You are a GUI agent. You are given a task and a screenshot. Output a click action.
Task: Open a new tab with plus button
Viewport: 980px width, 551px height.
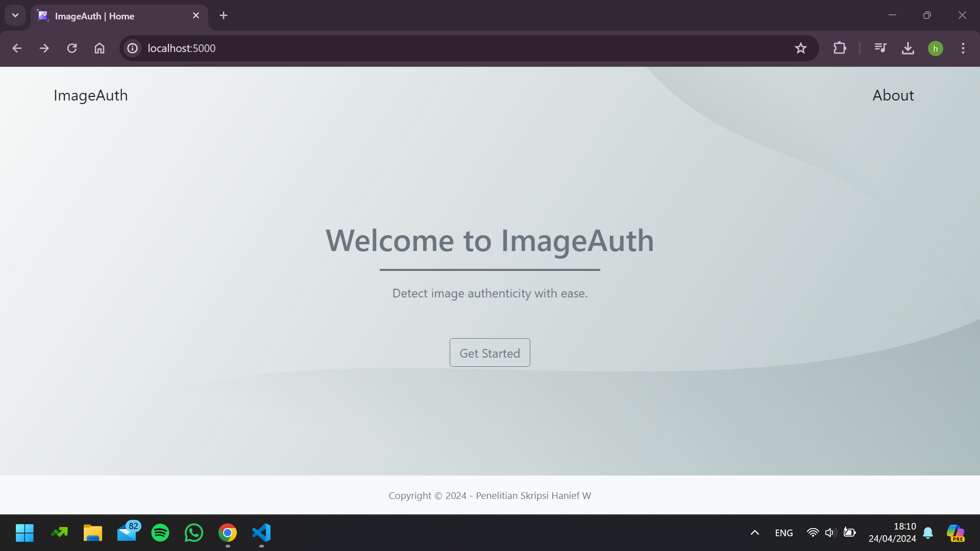[224, 15]
